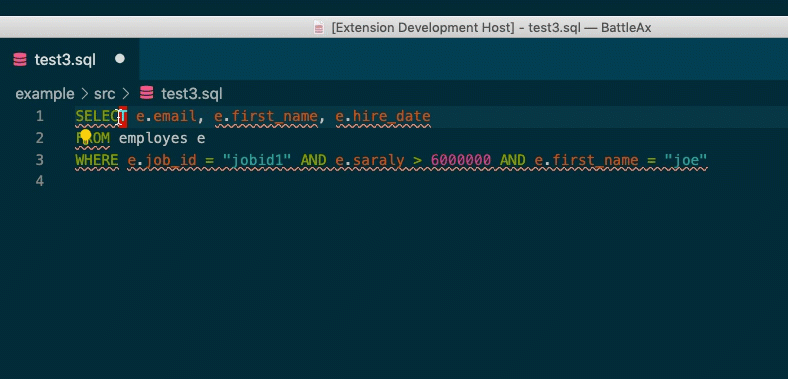
Task: Click the string "joe"
Action: point(686,160)
